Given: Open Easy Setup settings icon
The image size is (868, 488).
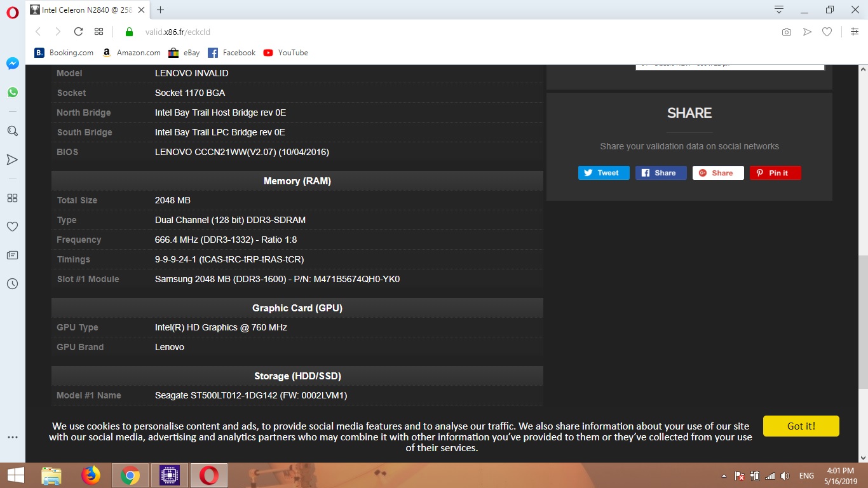Looking at the screenshot, I should pos(855,32).
